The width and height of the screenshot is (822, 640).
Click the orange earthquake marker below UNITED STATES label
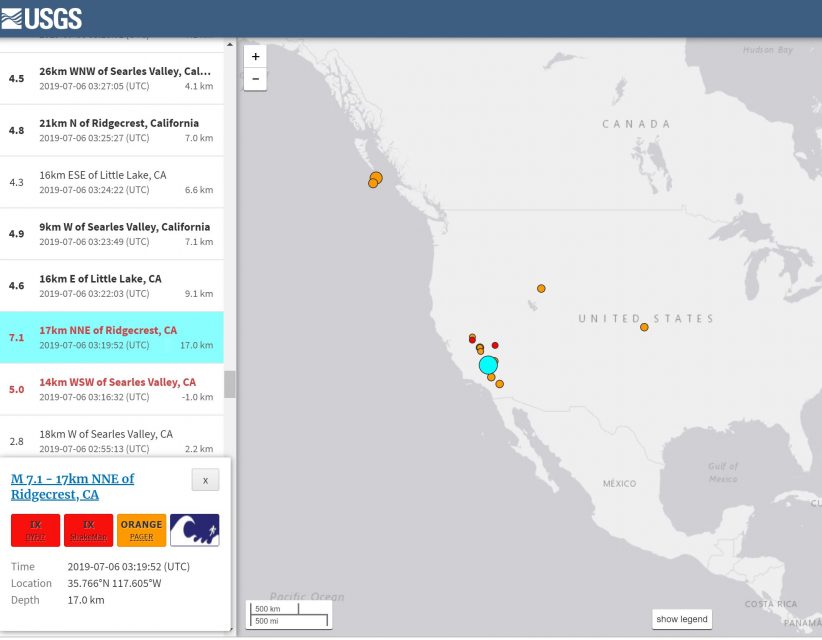coord(644,327)
